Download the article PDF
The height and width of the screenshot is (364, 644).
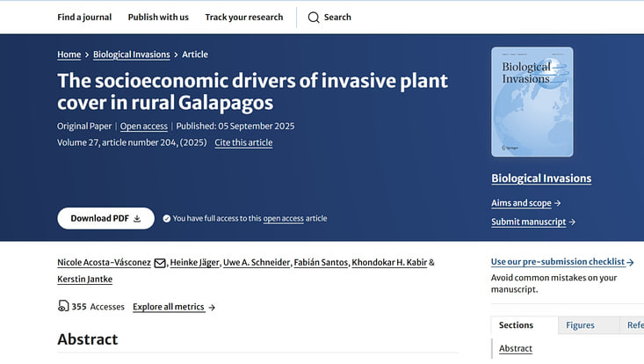pos(105,219)
